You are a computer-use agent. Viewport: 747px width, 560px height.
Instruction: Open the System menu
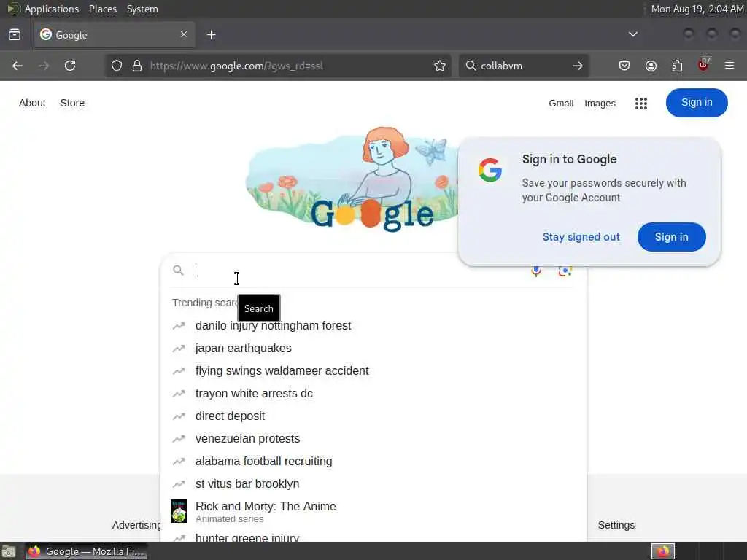(x=142, y=9)
